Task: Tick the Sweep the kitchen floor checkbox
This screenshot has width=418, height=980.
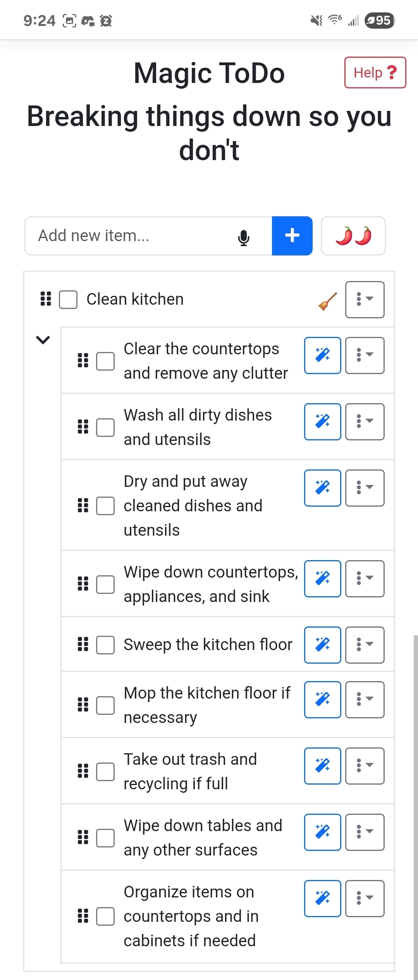Action: [105, 645]
